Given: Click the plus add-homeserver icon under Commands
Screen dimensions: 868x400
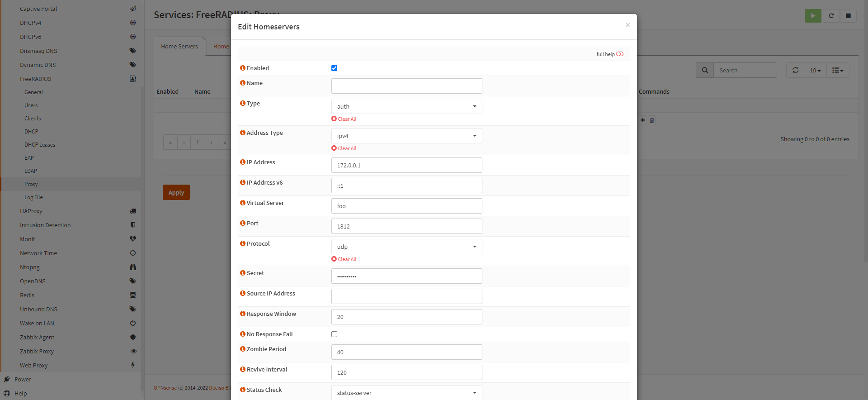Looking at the screenshot, I should 642,120.
